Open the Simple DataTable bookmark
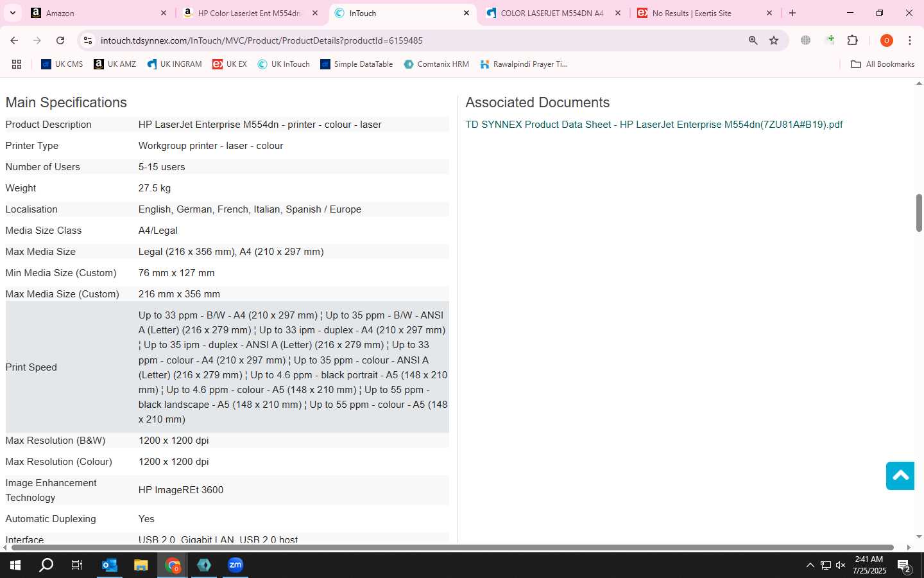This screenshot has height=578, width=924. pos(356,64)
